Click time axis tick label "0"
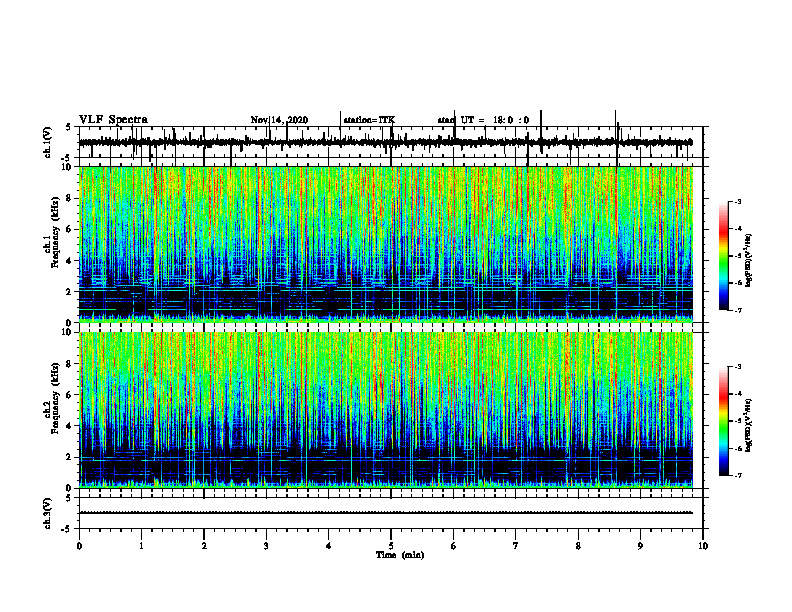Screen dimensions: 792x612 [x=79, y=546]
